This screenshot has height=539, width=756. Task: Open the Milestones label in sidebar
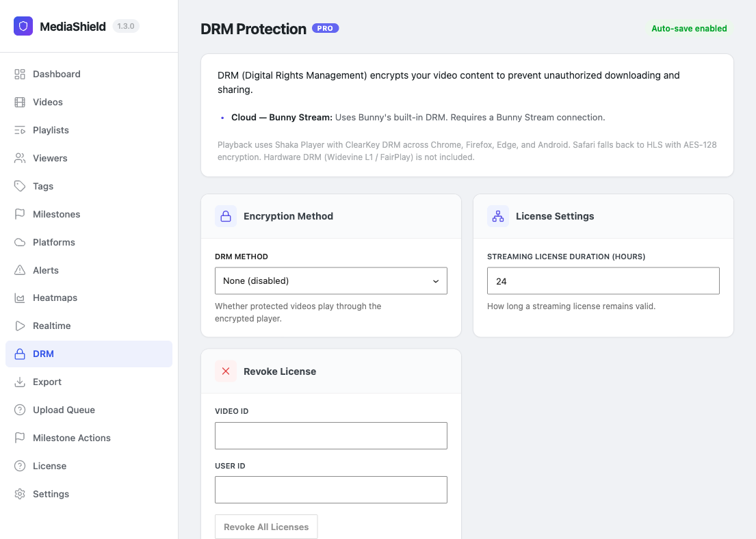(x=56, y=214)
